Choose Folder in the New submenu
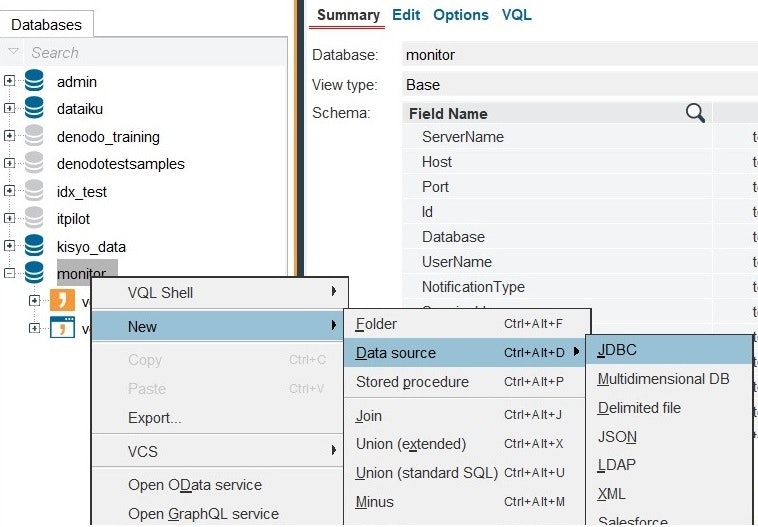The height and width of the screenshot is (527, 758). (466, 323)
